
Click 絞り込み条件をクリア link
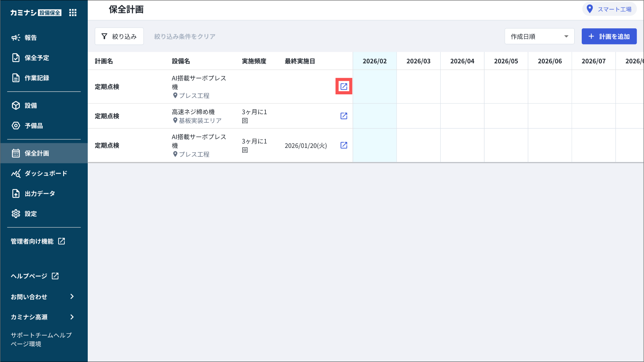coord(185,36)
